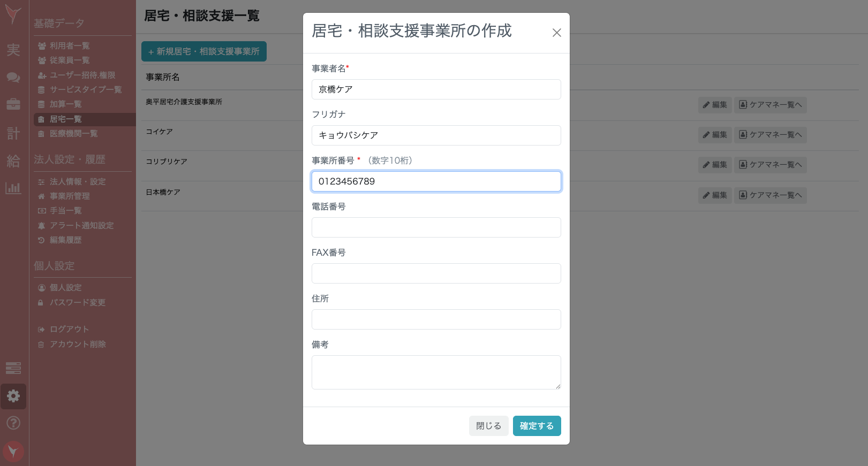This screenshot has width=868, height=466.
Task: Open the server stack icon in left rail
Action: pos(13,368)
